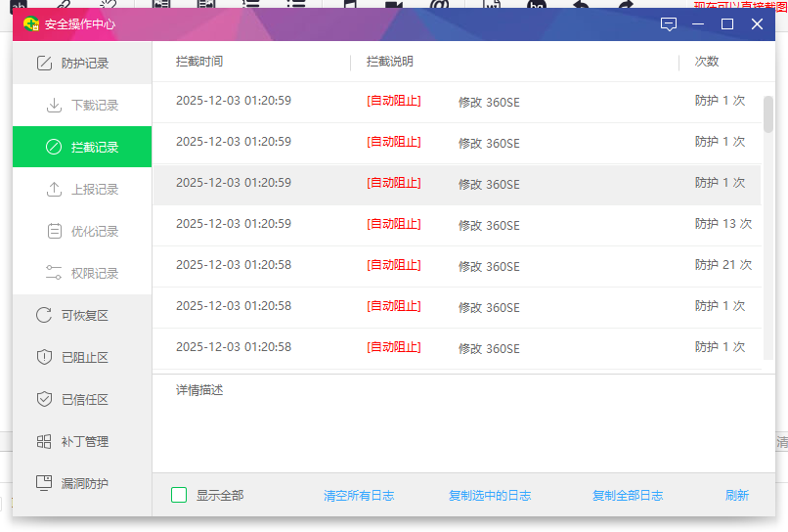Click the 优化记录 document icon
788x532 pixels.
pos(55,232)
